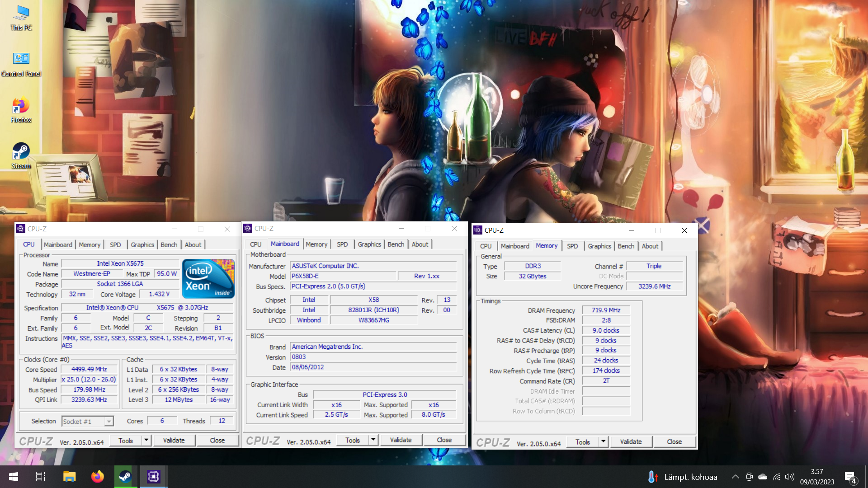This screenshot has height=488, width=868.
Task: Switch to CPU tab in middle CPU-Z window
Action: 256,244
